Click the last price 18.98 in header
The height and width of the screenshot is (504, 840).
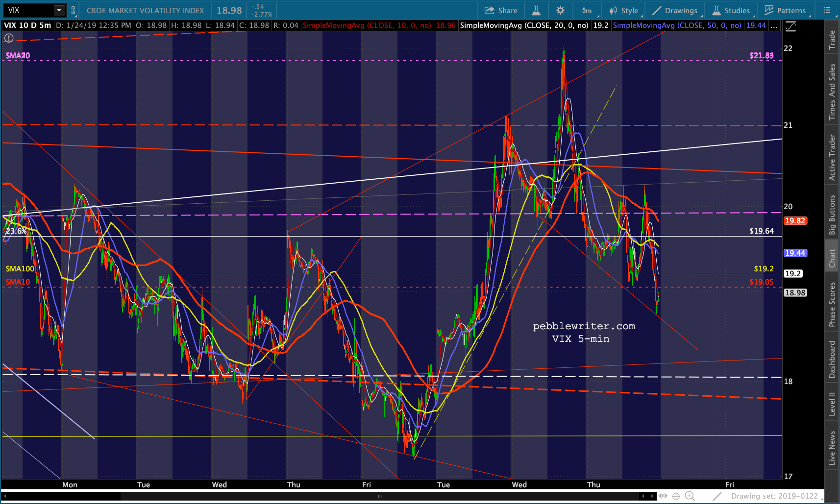point(229,10)
